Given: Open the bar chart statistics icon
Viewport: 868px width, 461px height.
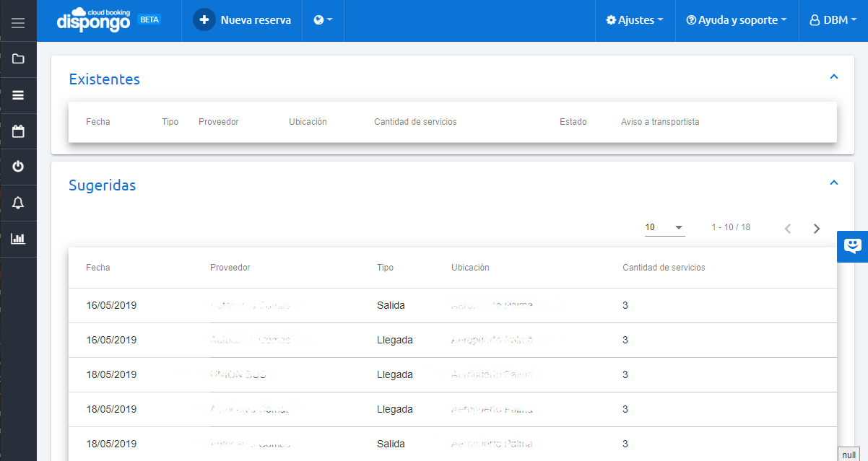Looking at the screenshot, I should click(x=18, y=238).
